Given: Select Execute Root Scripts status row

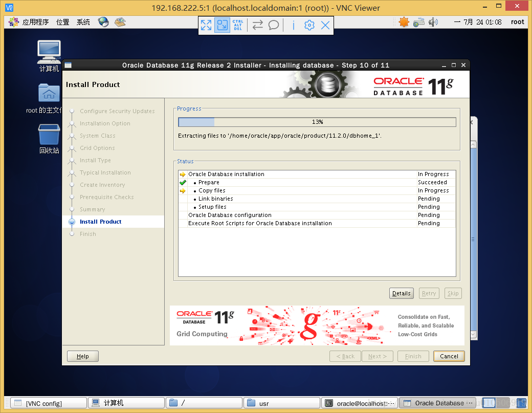Looking at the screenshot, I should 317,223.
